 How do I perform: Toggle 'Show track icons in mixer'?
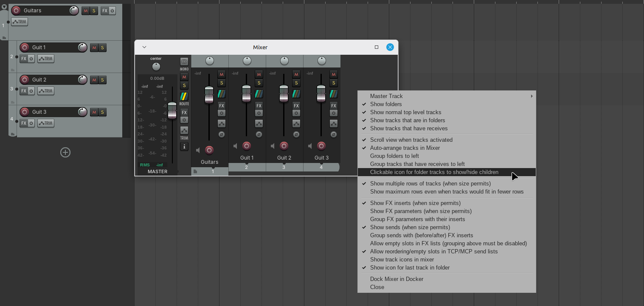point(447,259)
